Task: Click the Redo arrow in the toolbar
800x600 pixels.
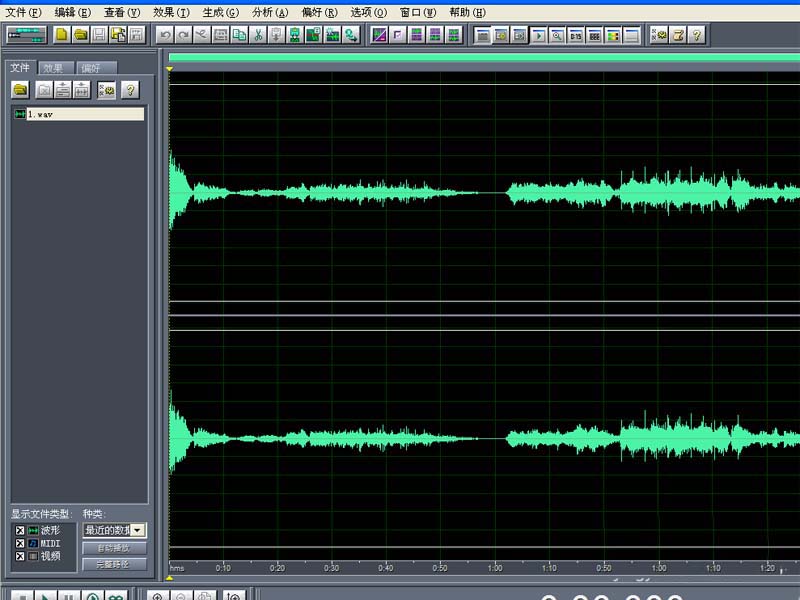Action: tap(183, 34)
